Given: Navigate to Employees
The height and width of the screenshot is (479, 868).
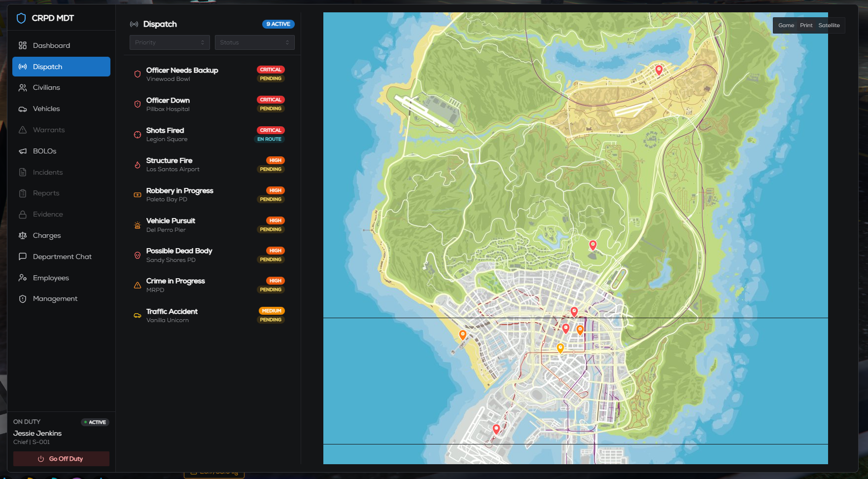Looking at the screenshot, I should 61,278.
